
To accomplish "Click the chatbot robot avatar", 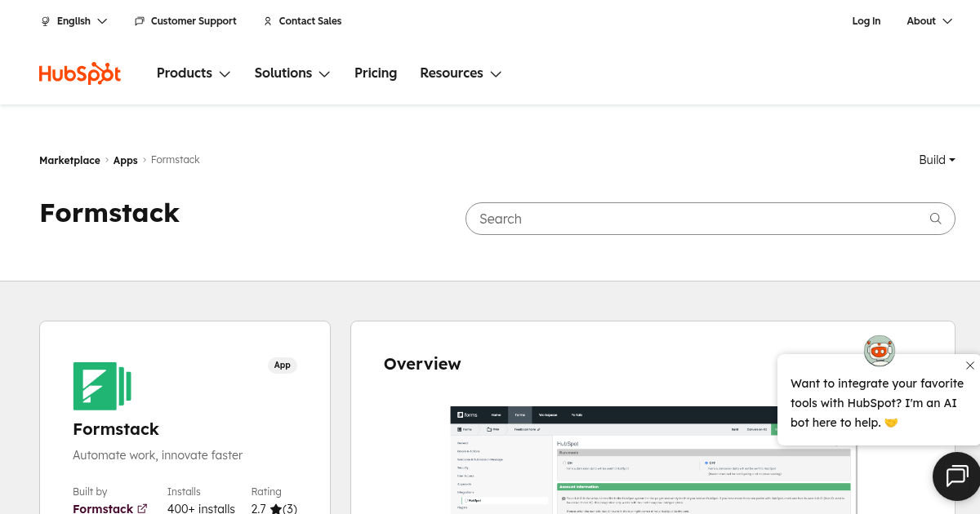I will [880, 351].
